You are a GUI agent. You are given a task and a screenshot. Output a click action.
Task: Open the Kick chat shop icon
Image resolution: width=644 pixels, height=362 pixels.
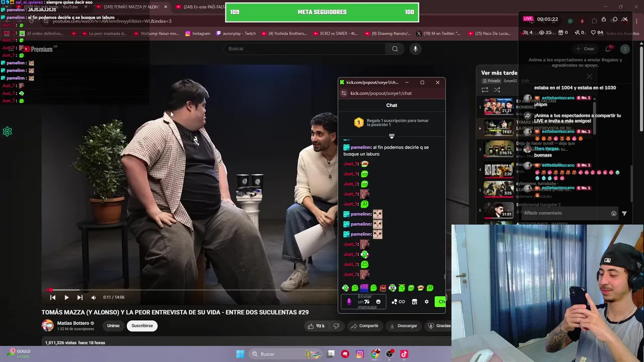414,302
